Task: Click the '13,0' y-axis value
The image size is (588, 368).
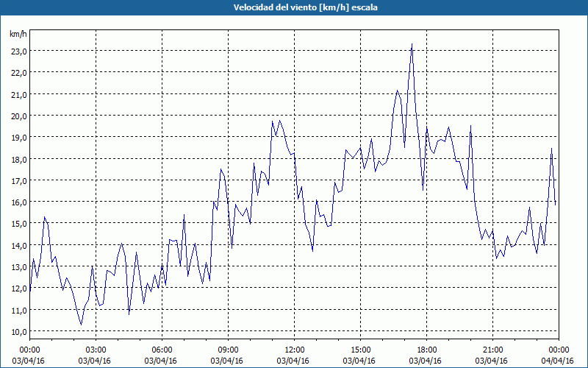Action: click(x=19, y=267)
